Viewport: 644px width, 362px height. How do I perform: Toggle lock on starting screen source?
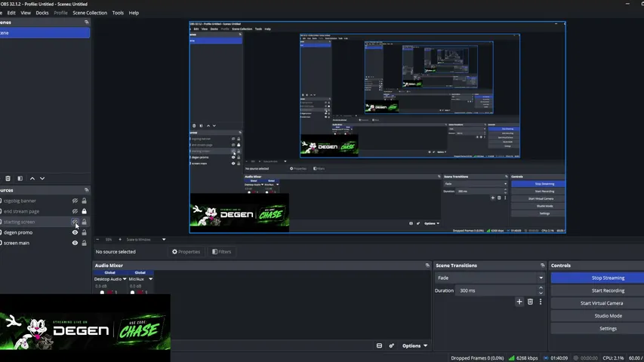[85, 222]
